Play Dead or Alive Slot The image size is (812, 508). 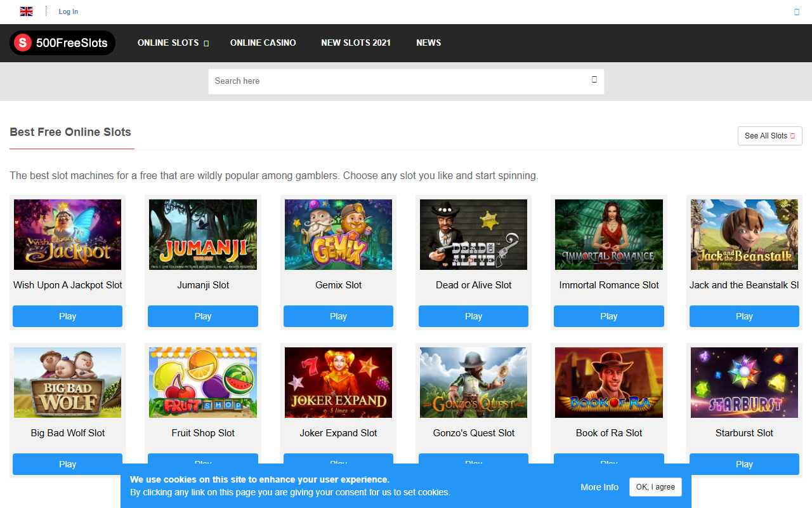click(x=473, y=316)
